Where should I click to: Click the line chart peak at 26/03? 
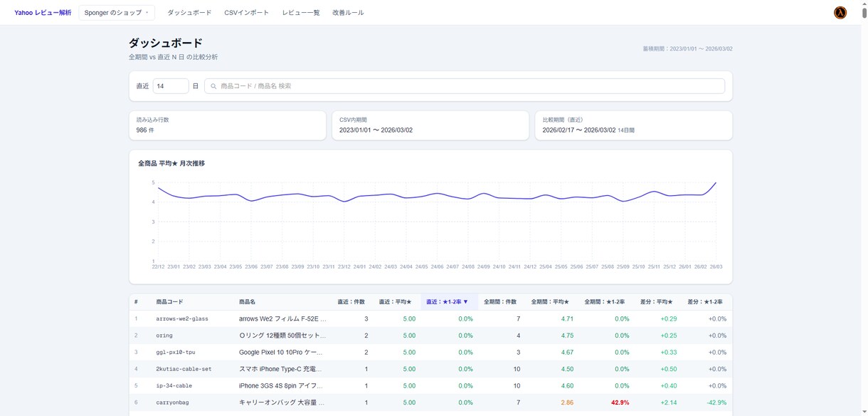coord(716,183)
